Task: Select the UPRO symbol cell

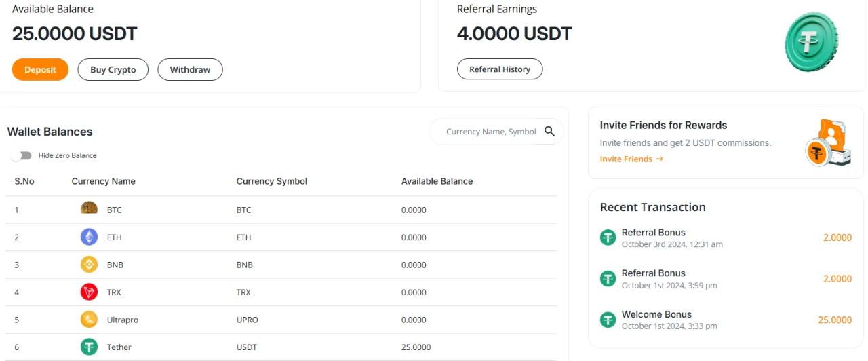Action: coord(248,320)
